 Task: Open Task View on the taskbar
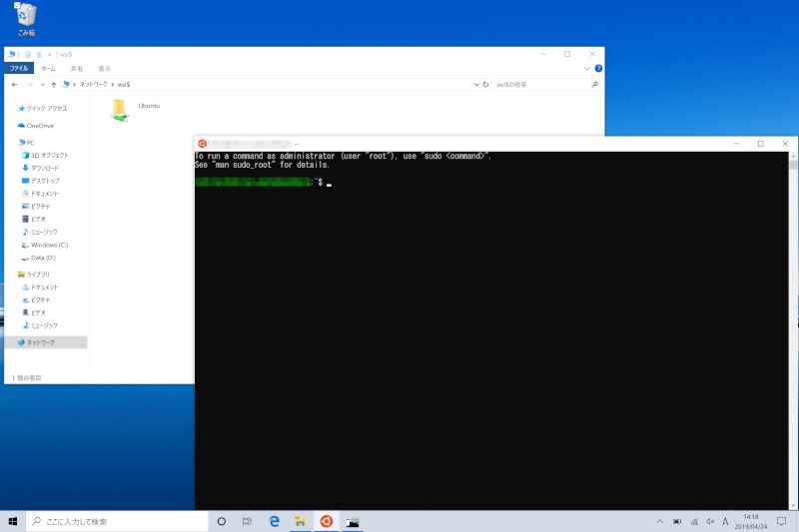(x=247, y=521)
